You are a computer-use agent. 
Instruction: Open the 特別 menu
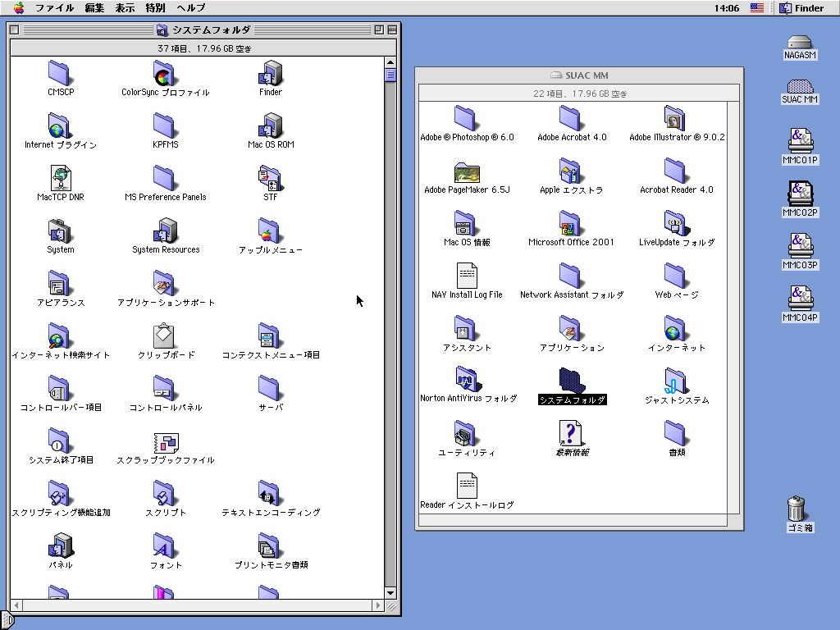tap(155, 8)
